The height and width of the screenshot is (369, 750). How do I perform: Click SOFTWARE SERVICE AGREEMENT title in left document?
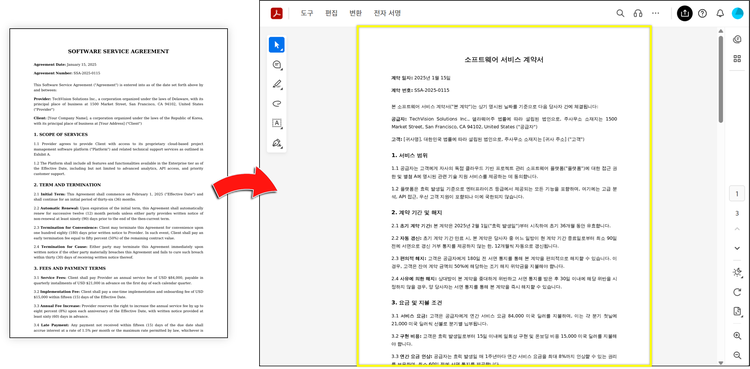tap(118, 51)
